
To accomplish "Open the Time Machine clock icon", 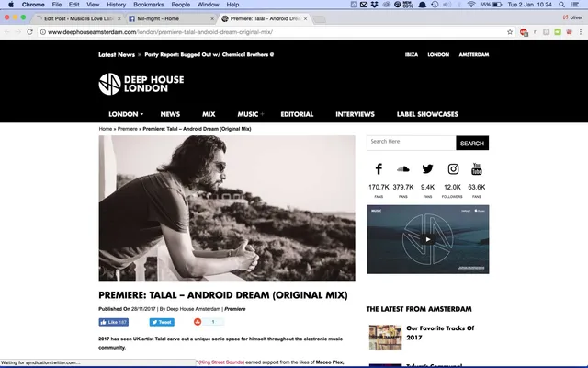I will click(x=435, y=5).
